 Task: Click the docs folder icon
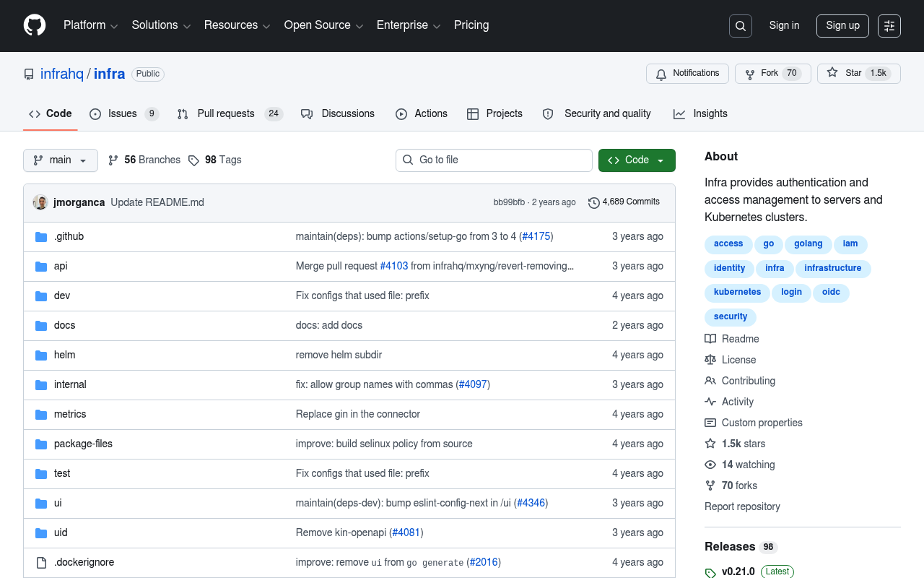click(x=41, y=326)
